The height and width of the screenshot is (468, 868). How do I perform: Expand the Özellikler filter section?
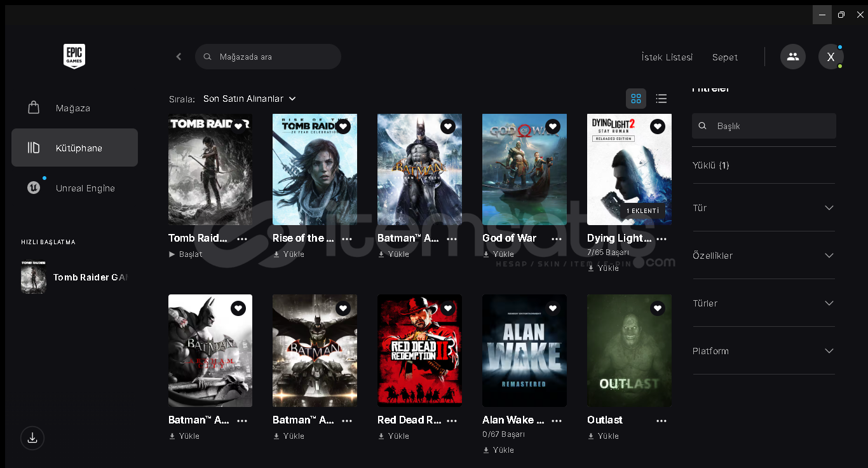pos(763,256)
